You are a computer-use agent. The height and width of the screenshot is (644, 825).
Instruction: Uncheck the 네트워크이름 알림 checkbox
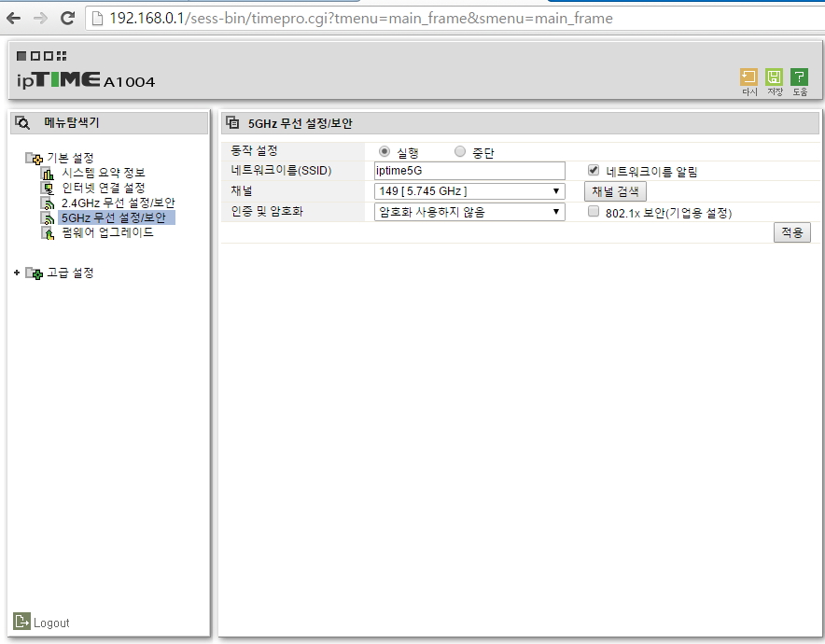point(594,170)
